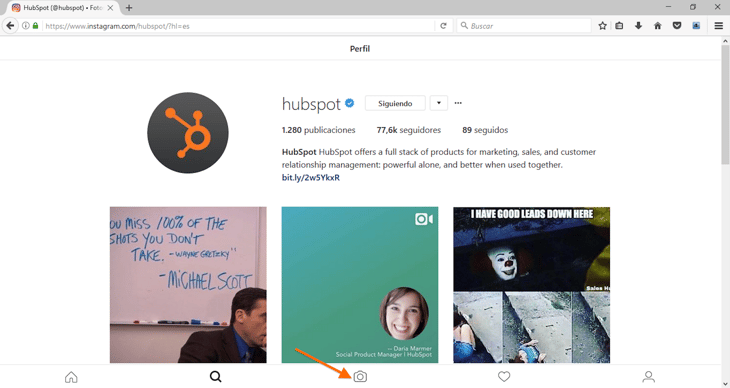Open the three-dot options menu

point(458,103)
